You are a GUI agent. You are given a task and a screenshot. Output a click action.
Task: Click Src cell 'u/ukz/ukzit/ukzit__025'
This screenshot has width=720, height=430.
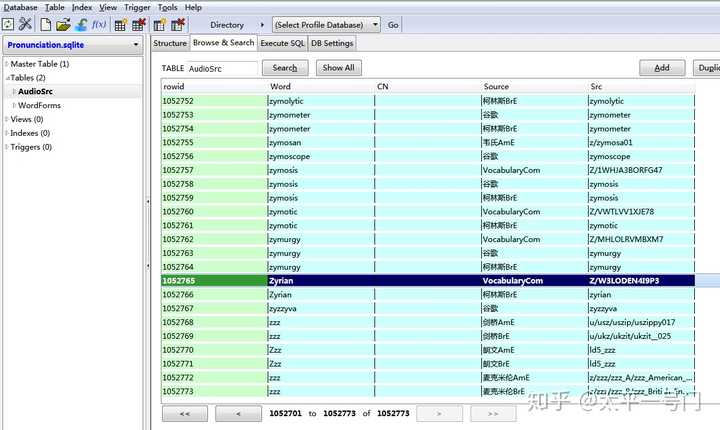click(641, 336)
